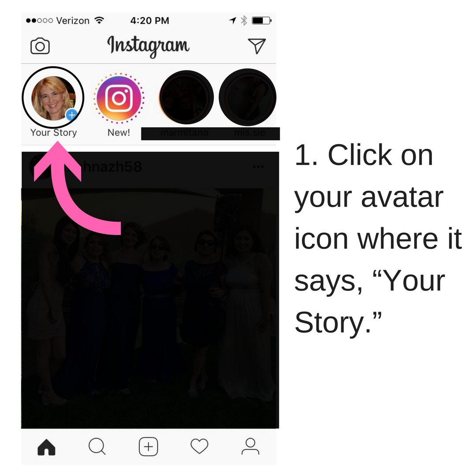Open marmitano's story circle
The image size is (476, 476).
(186, 97)
